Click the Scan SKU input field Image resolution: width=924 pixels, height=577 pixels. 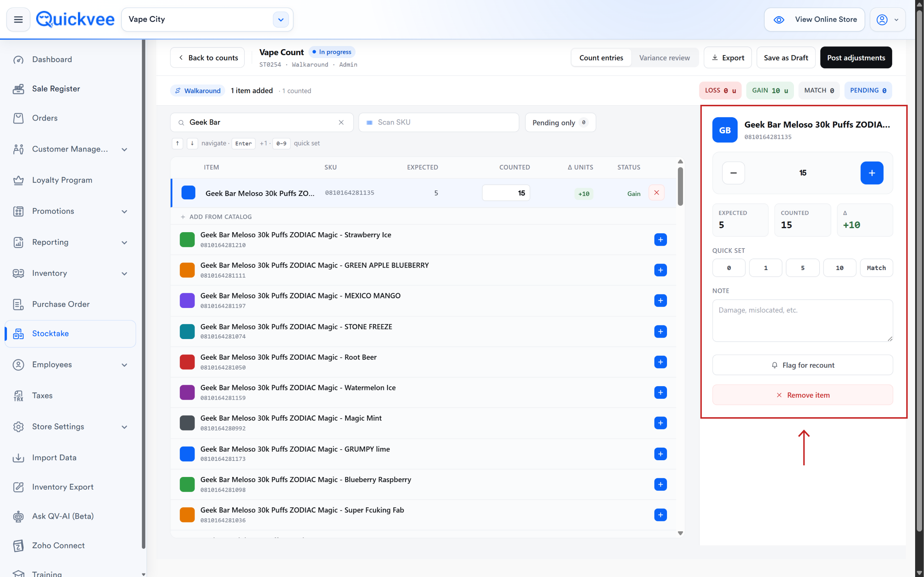pos(439,123)
